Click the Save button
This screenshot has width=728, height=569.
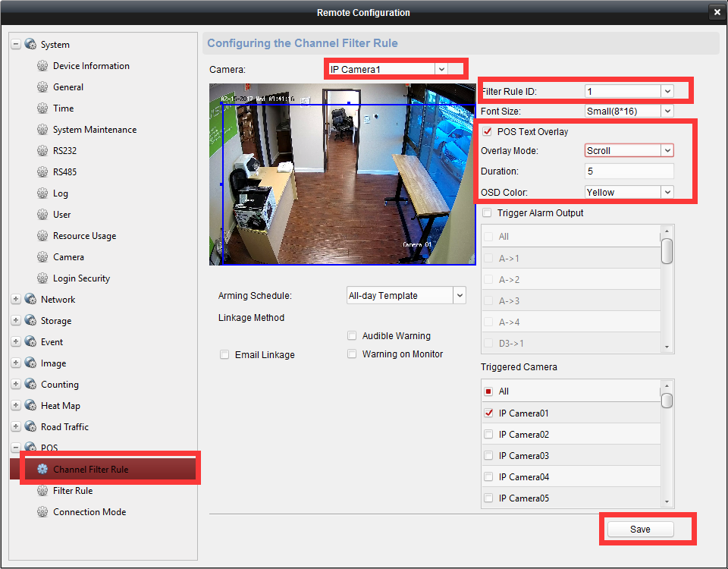pos(640,529)
